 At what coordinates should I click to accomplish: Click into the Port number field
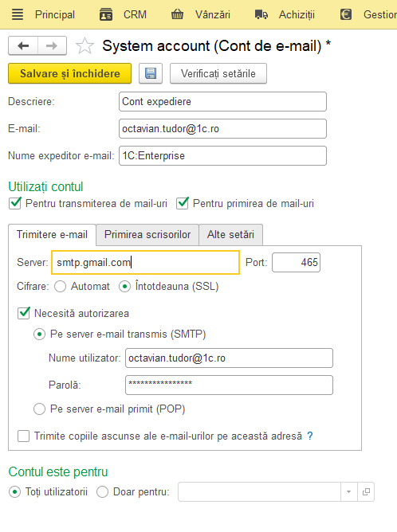[x=296, y=262]
